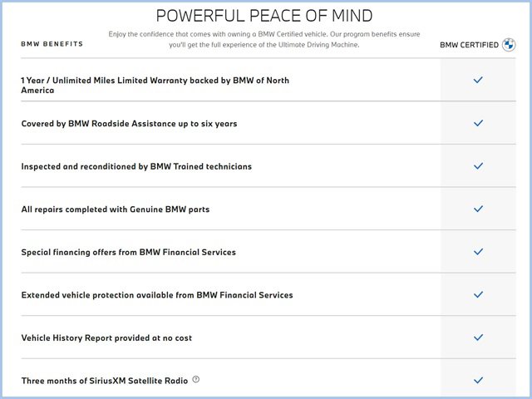
Task: Click the POWERFUL PEACE OF MIND heading
Action: [x=264, y=16]
